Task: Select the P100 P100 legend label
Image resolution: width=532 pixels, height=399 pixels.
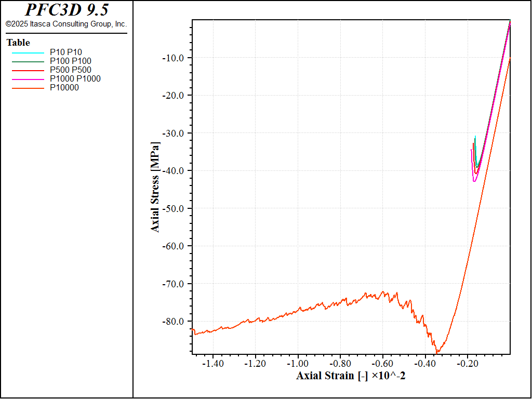Action: [71, 61]
